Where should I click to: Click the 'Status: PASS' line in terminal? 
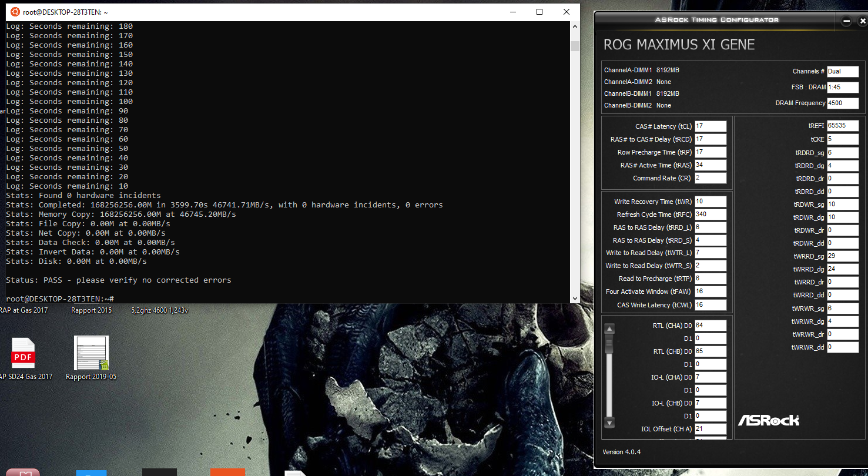(x=119, y=280)
